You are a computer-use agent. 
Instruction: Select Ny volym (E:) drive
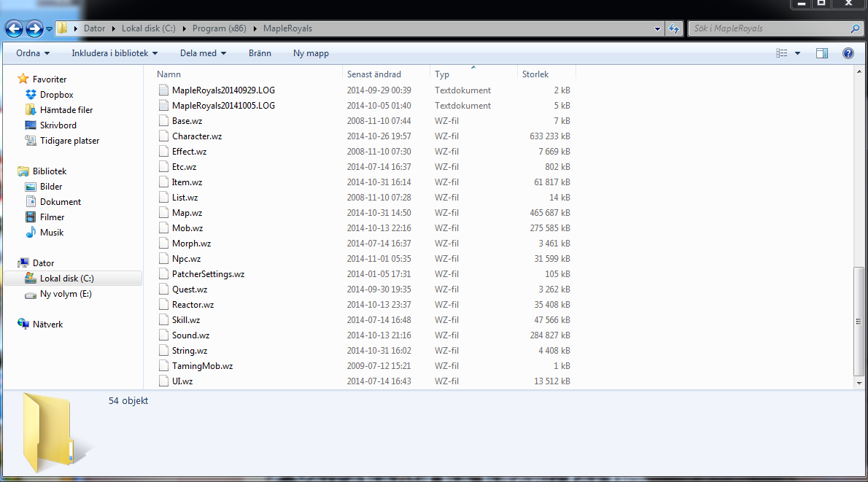(x=66, y=294)
